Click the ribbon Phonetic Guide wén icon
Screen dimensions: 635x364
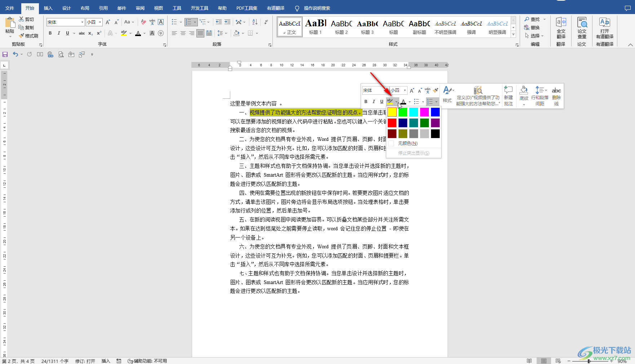[x=152, y=22]
